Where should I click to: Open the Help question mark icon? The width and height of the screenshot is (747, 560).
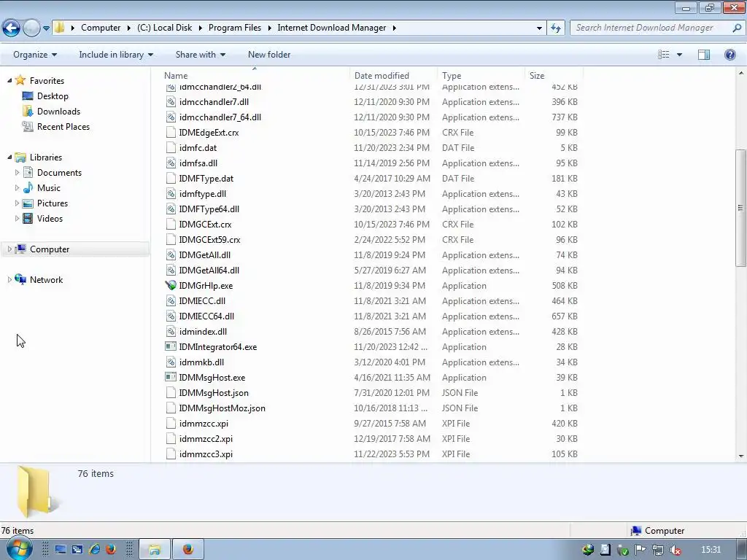[729, 55]
